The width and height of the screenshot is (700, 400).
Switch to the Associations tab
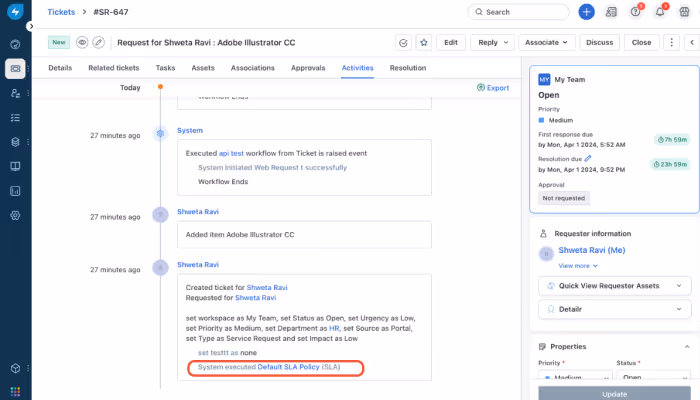(x=253, y=68)
